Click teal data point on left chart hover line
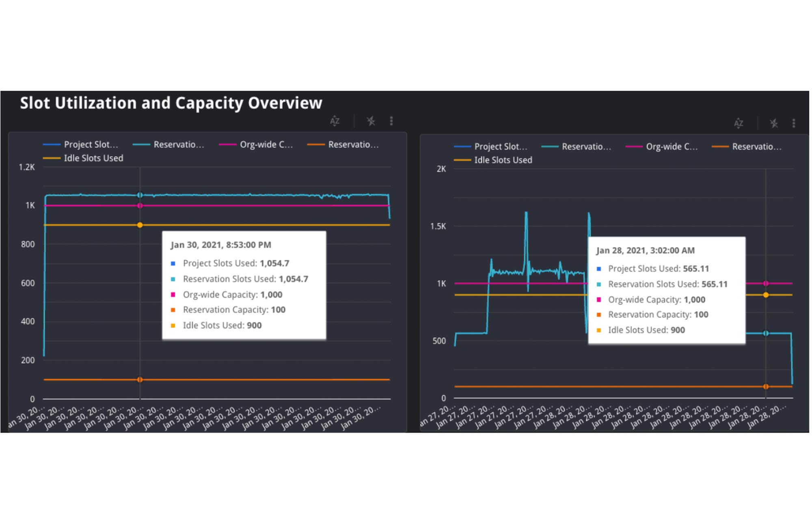Image resolution: width=812 pixels, height=526 pixels. point(140,195)
